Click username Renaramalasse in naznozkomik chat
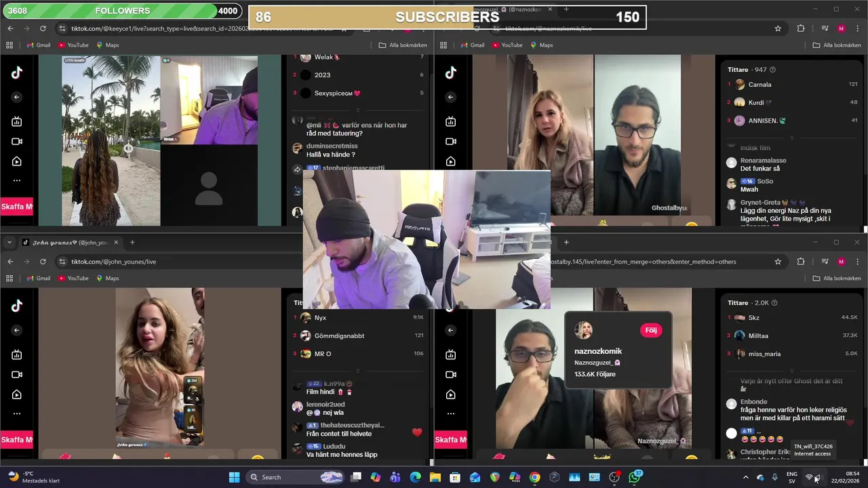868x488 pixels. [x=763, y=161]
